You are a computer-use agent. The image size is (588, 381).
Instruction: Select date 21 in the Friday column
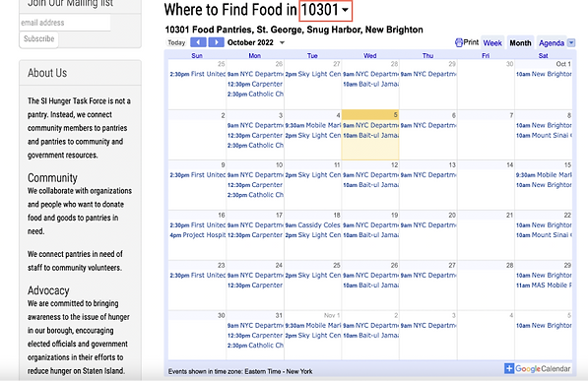click(509, 216)
